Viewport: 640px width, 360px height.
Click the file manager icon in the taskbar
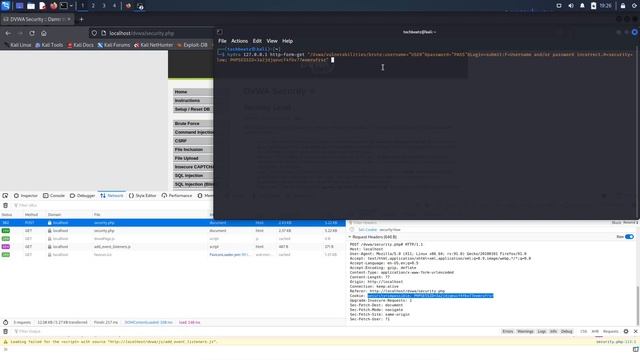(x=31, y=6)
